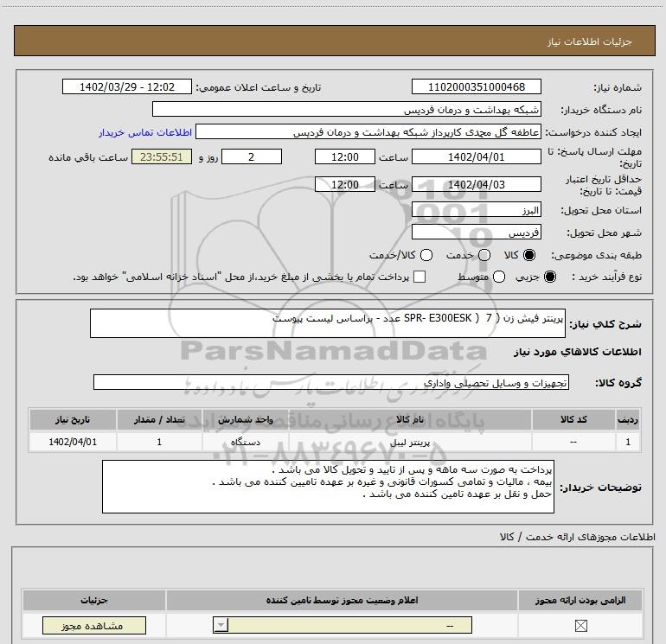Click the price validity time 12:00 field

345,184
